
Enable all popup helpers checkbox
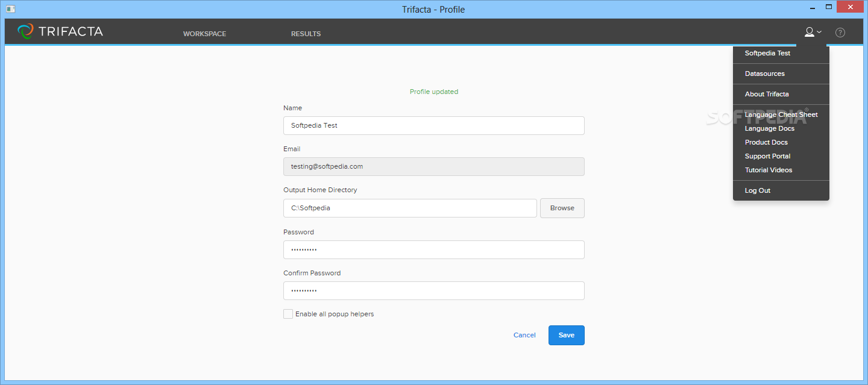coord(288,314)
